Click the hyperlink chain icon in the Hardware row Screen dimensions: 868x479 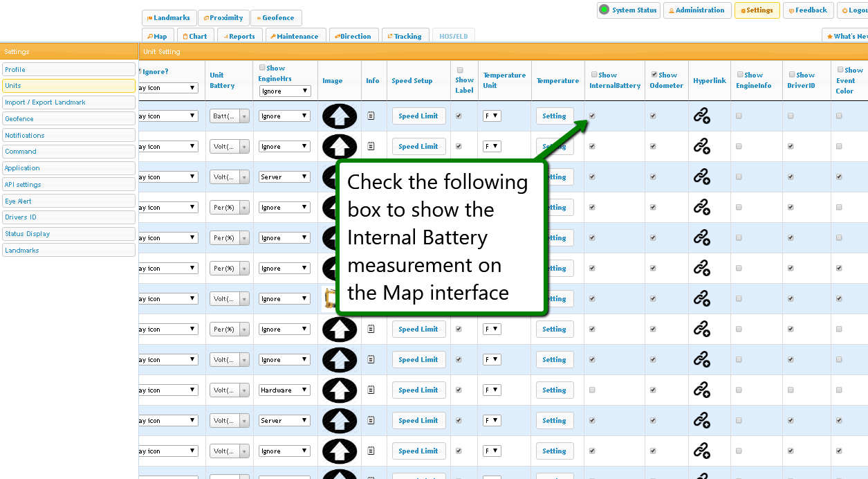click(x=701, y=390)
